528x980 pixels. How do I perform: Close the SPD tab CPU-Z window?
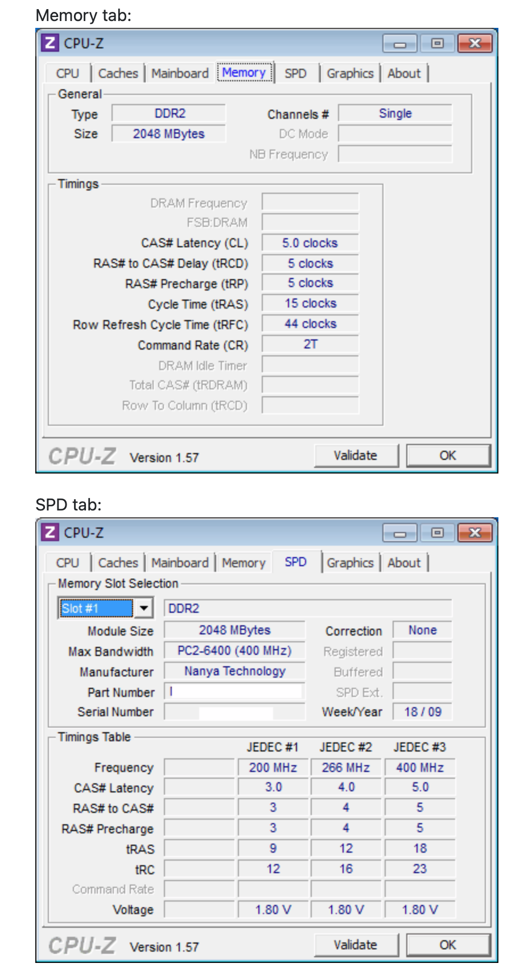(x=475, y=533)
